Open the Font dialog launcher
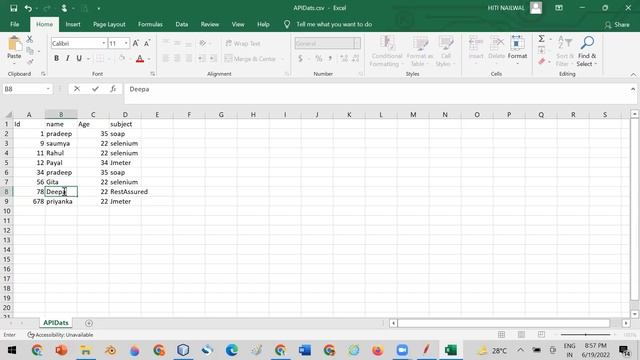The width and height of the screenshot is (640, 360). (x=152, y=74)
